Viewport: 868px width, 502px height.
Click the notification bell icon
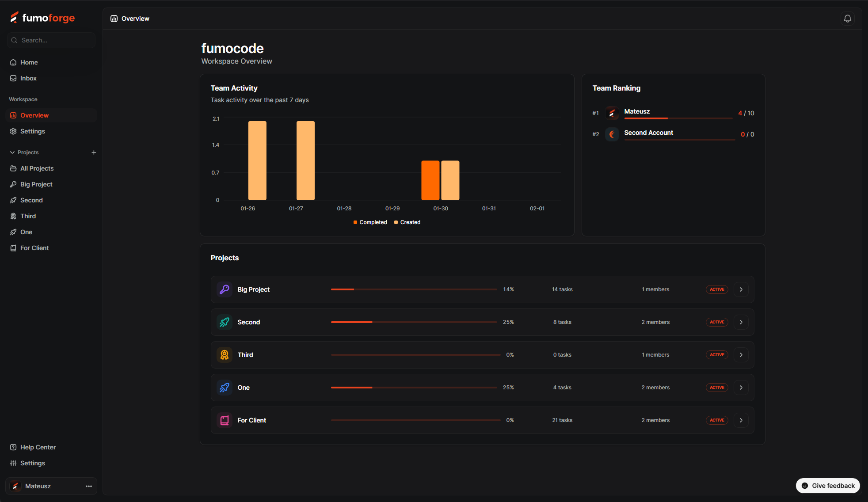(847, 19)
